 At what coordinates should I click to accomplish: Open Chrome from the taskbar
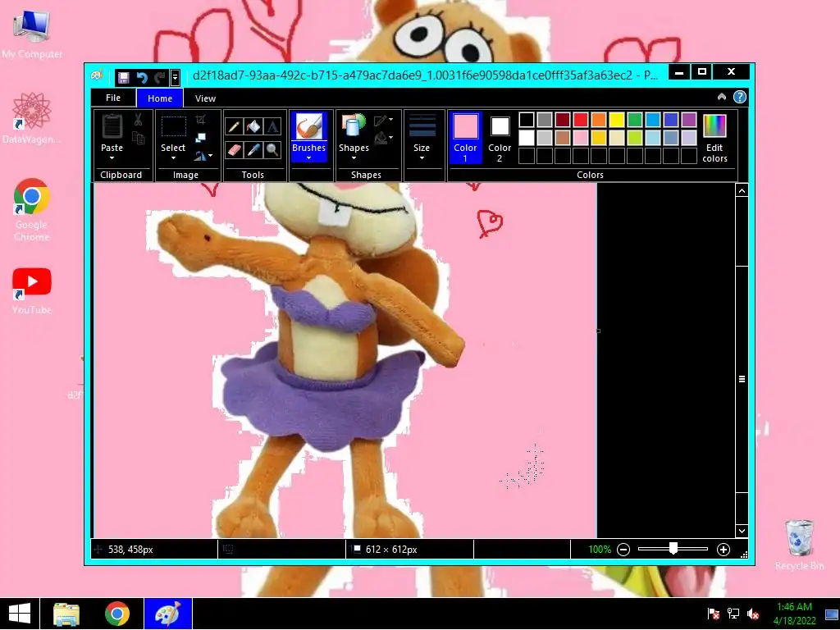116,614
